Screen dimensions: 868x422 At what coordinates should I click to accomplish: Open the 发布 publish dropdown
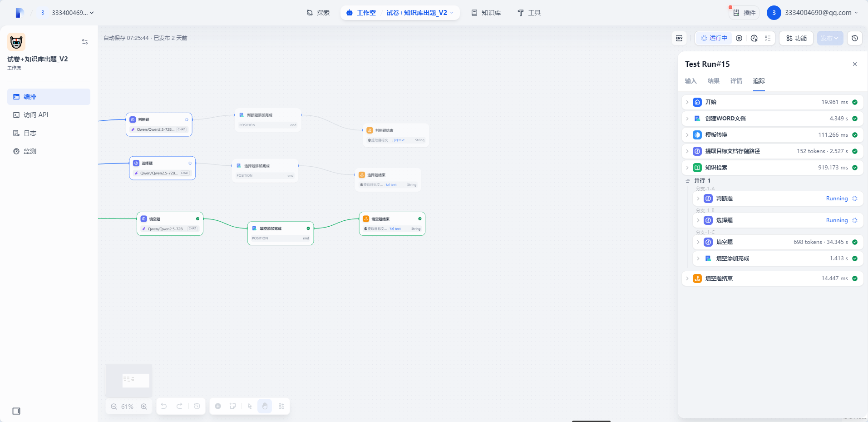(829, 38)
